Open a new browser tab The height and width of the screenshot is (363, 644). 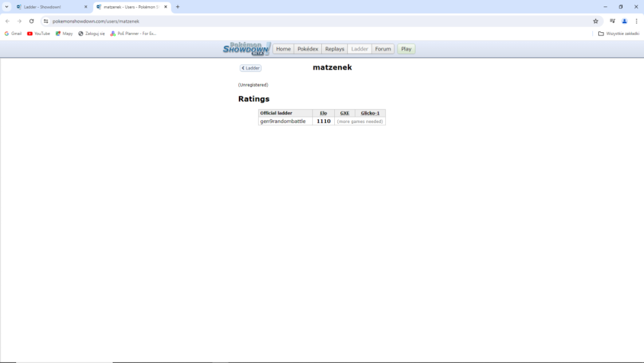(x=178, y=6)
